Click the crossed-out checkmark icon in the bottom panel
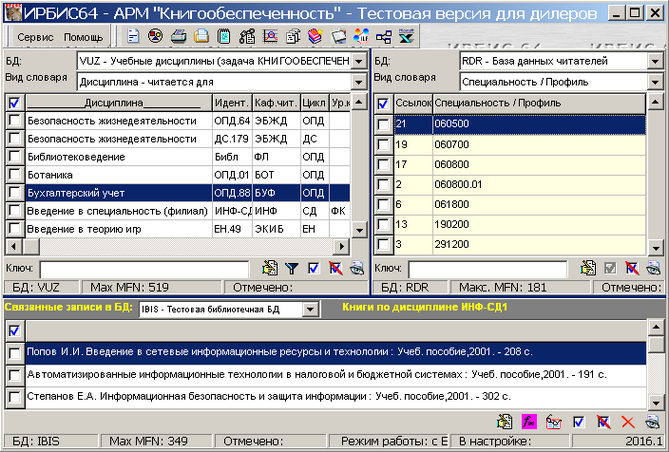Viewport: 669px width, 452px height. 603,422
